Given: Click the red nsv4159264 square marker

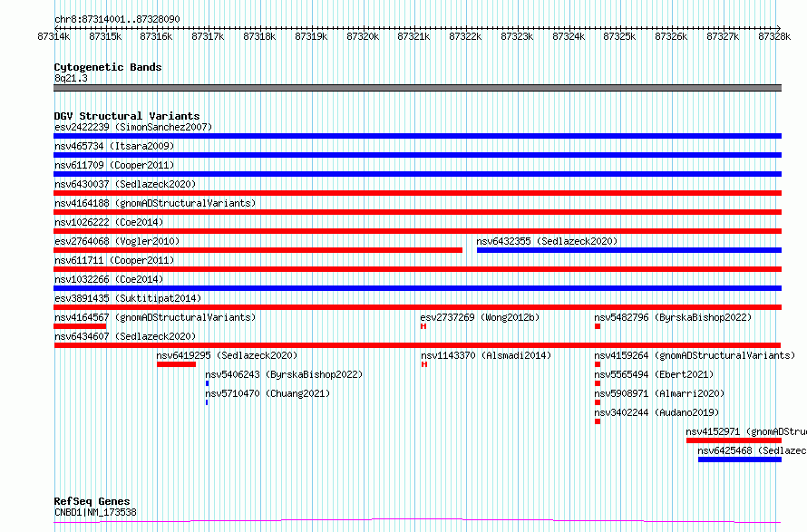Looking at the screenshot, I should (598, 364).
